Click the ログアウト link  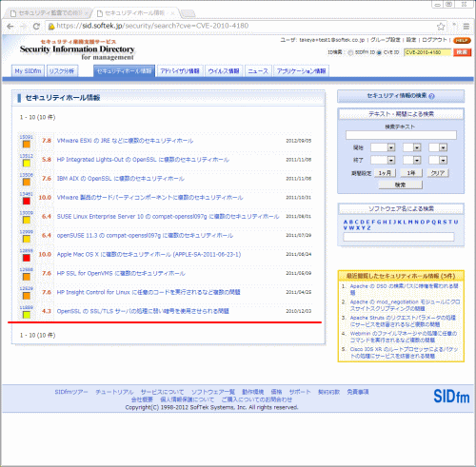coord(434,40)
